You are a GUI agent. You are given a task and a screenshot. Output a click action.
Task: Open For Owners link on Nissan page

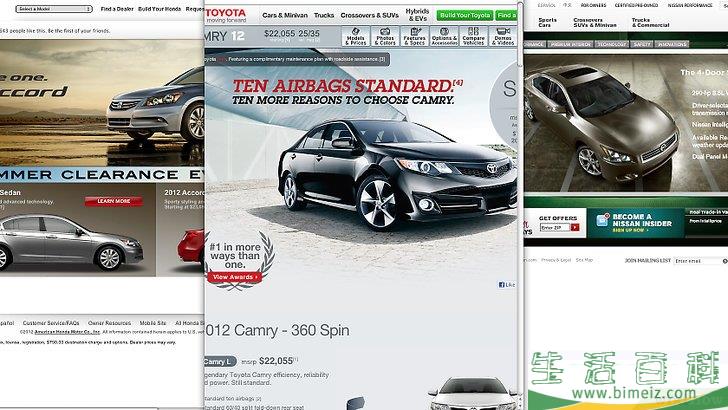(593, 5)
